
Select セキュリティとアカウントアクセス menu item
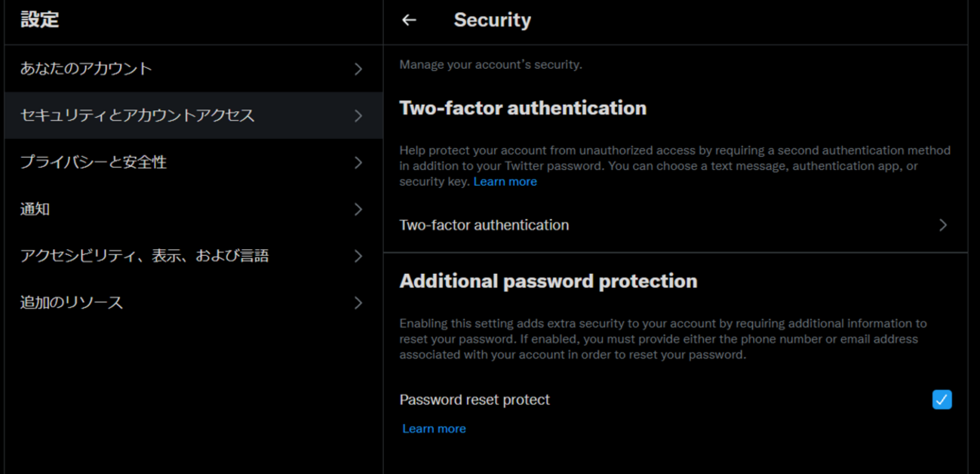pyautogui.click(x=137, y=115)
